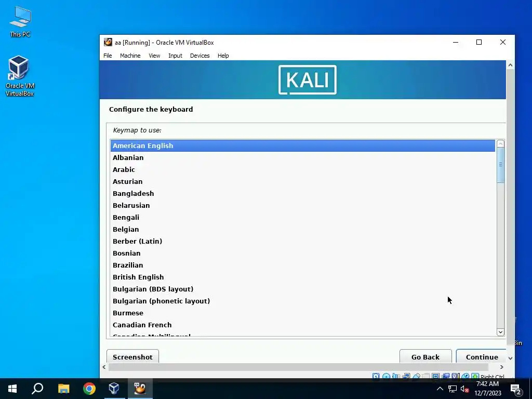Select Arabic keymap
This screenshot has height=399, width=532.
click(x=303, y=169)
